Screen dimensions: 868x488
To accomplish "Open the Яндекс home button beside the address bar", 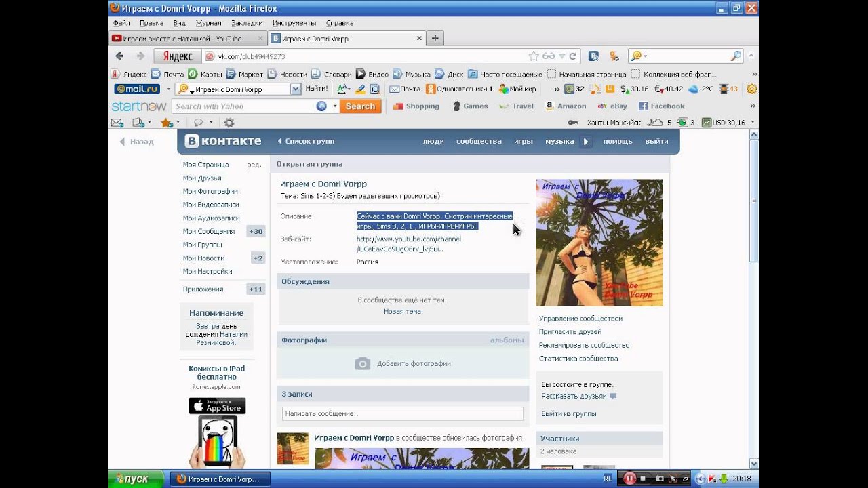I will click(177, 56).
